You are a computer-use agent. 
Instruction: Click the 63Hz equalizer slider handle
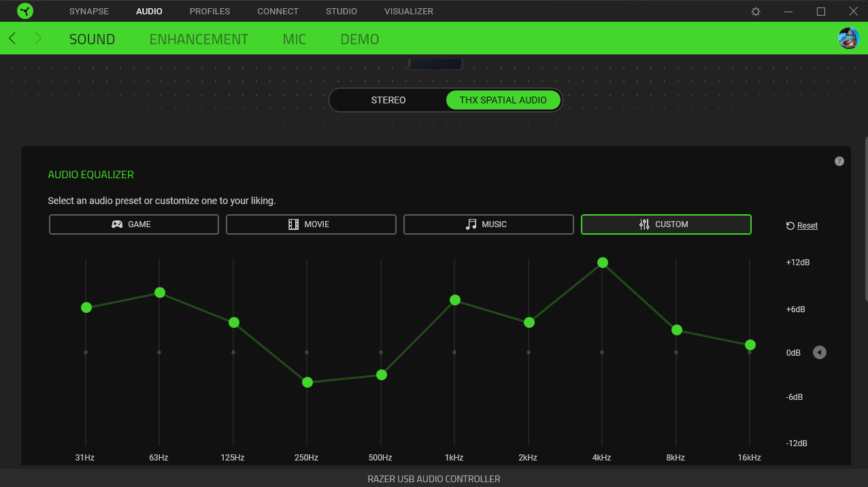160,292
